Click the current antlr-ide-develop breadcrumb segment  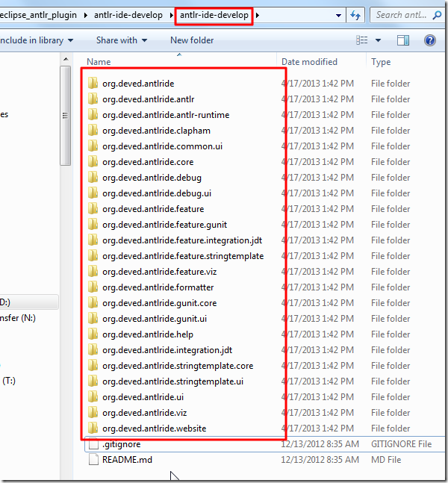214,15
